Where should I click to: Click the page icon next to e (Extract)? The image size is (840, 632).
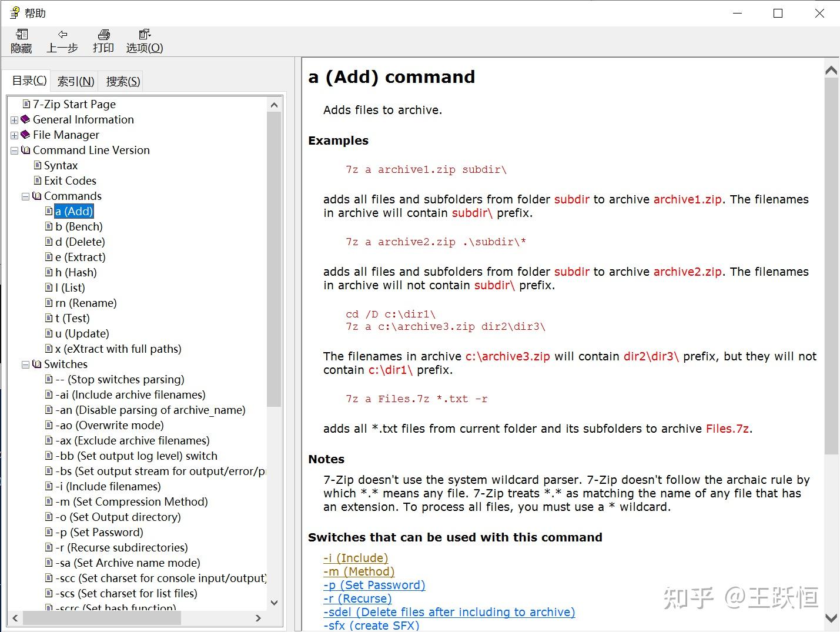[x=49, y=257]
